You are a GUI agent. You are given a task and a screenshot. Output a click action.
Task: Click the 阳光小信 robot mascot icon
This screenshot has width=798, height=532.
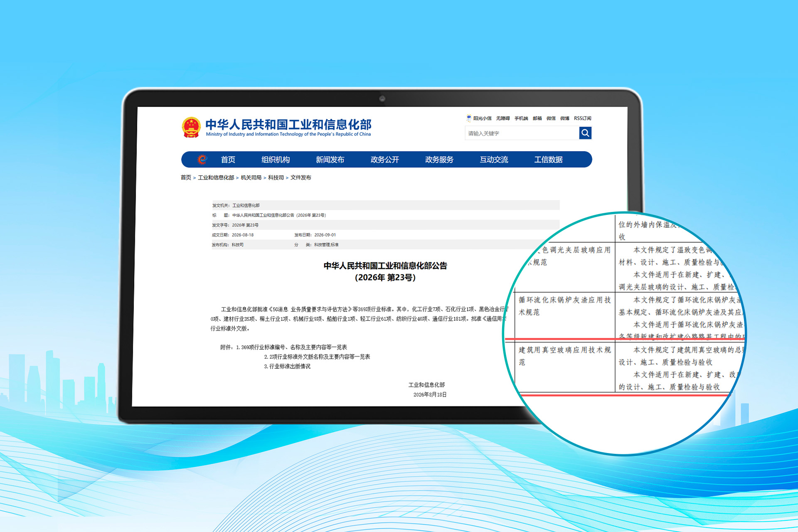pos(469,118)
